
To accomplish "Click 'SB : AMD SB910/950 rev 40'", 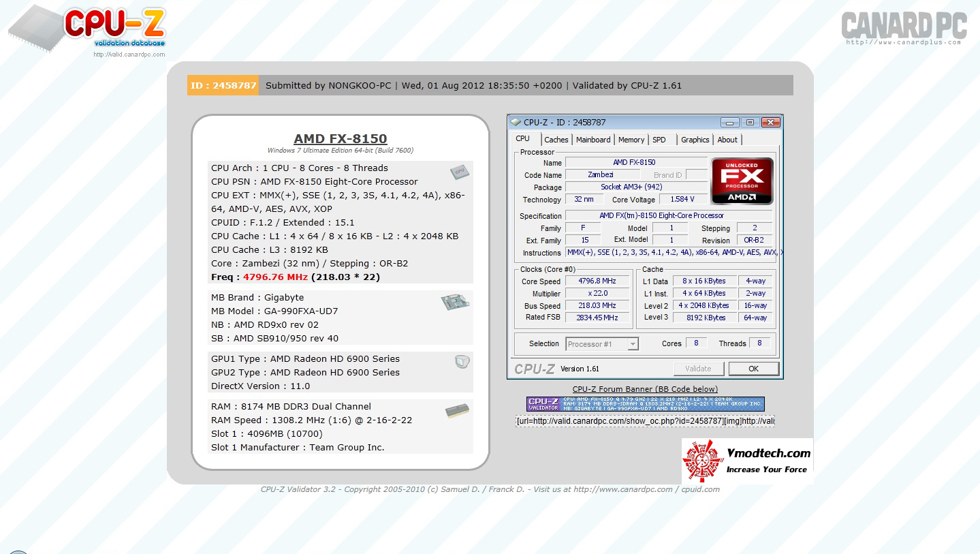I will (x=274, y=339).
